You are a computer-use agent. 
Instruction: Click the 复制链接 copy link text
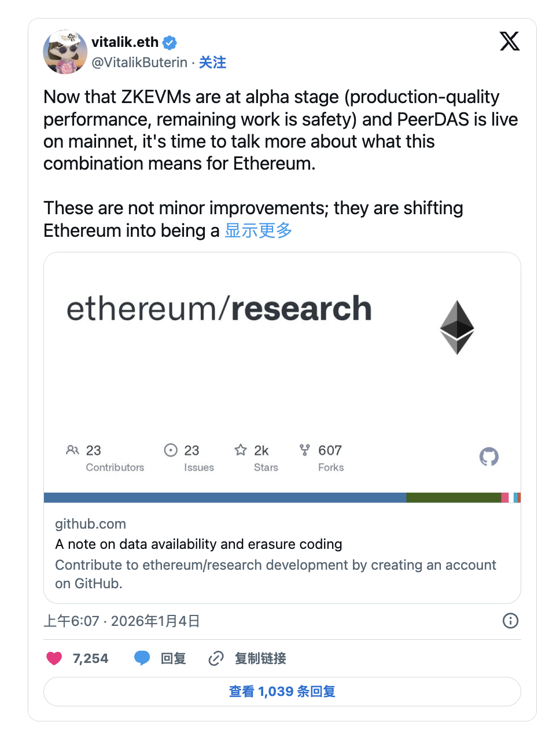(x=260, y=658)
